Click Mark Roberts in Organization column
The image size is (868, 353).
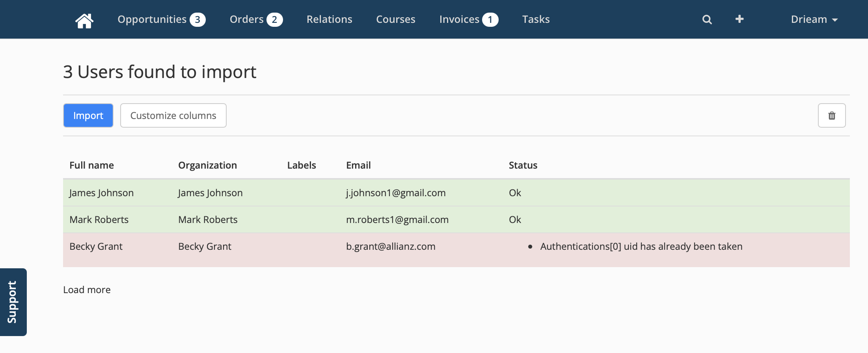tap(208, 219)
